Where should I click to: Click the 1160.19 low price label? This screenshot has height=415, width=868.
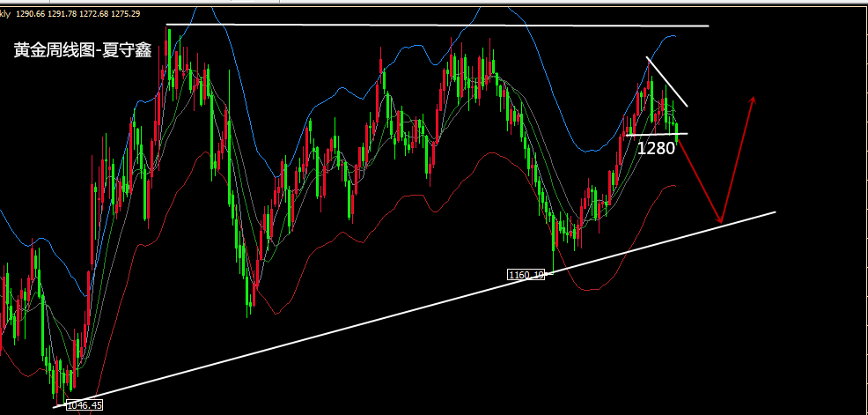point(526,274)
